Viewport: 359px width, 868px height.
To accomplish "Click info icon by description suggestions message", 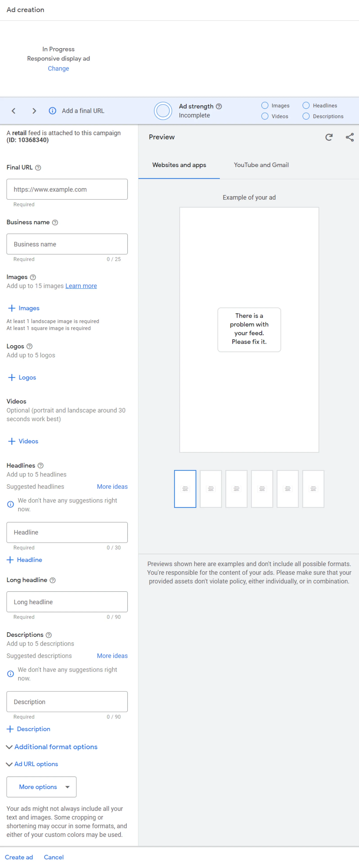I will (10, 673).
